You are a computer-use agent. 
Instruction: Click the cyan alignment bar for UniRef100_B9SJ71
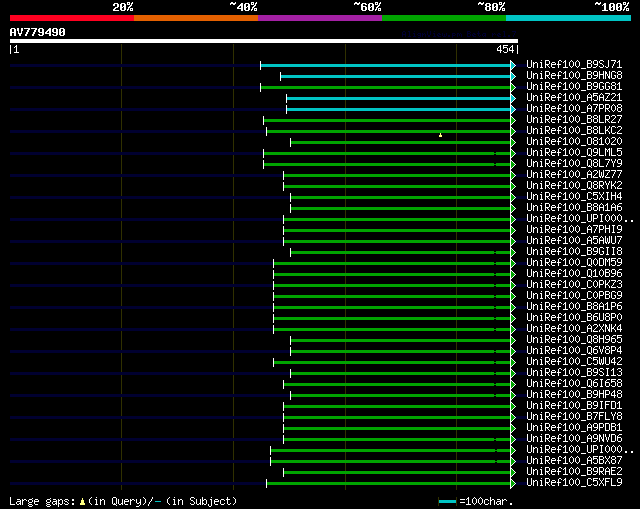pos(385,65)
